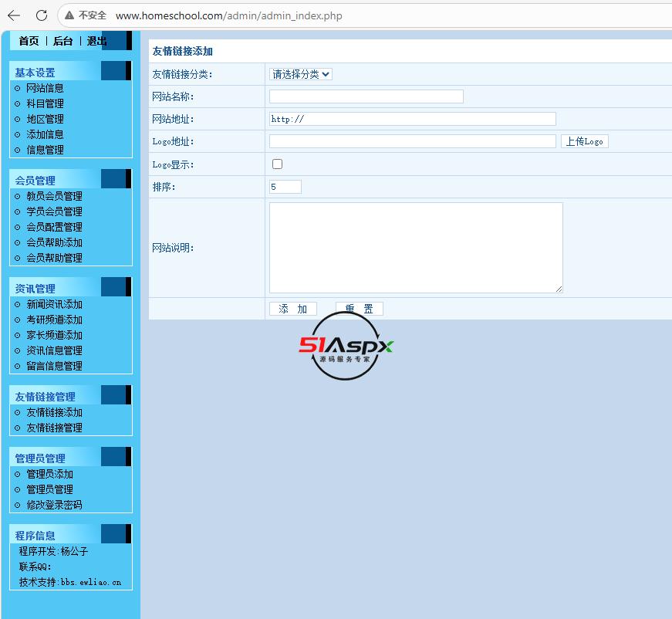
Task: Focus the 网站名称 input field
Action: pyautogui.click(x=366, y=96)
